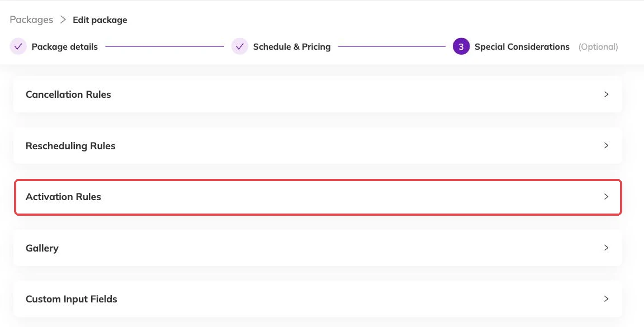Expand Custom Input Fields chevron

tap(606, 298)
